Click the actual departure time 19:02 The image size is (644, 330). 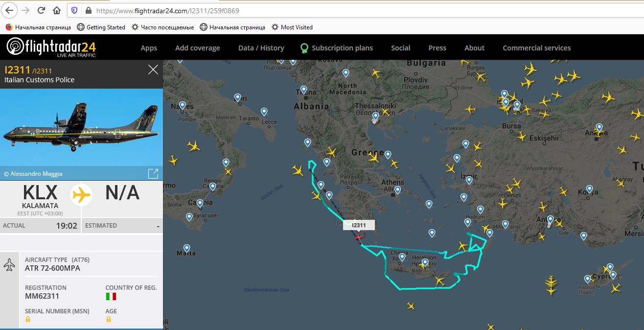click(x=67, y=226)
